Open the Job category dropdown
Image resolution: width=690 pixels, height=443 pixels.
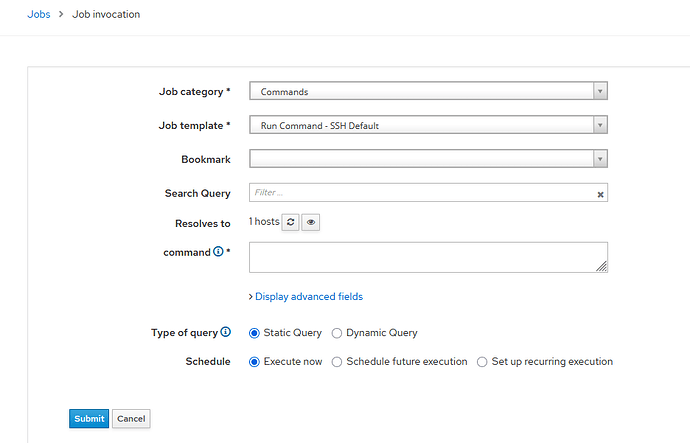coord(428,91)
